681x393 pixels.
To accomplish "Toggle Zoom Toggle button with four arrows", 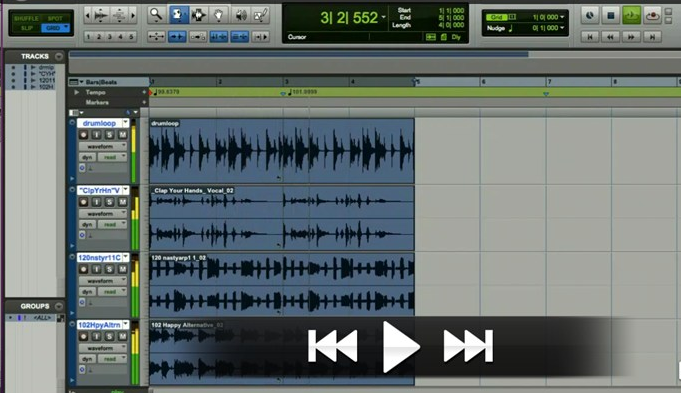I will (x=156, y=37).
